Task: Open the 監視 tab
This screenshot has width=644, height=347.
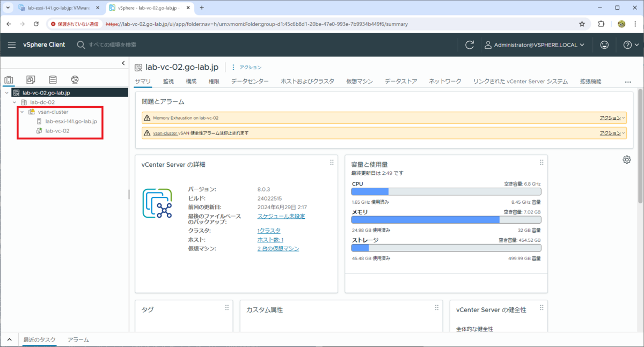Action: pos(168,82)
